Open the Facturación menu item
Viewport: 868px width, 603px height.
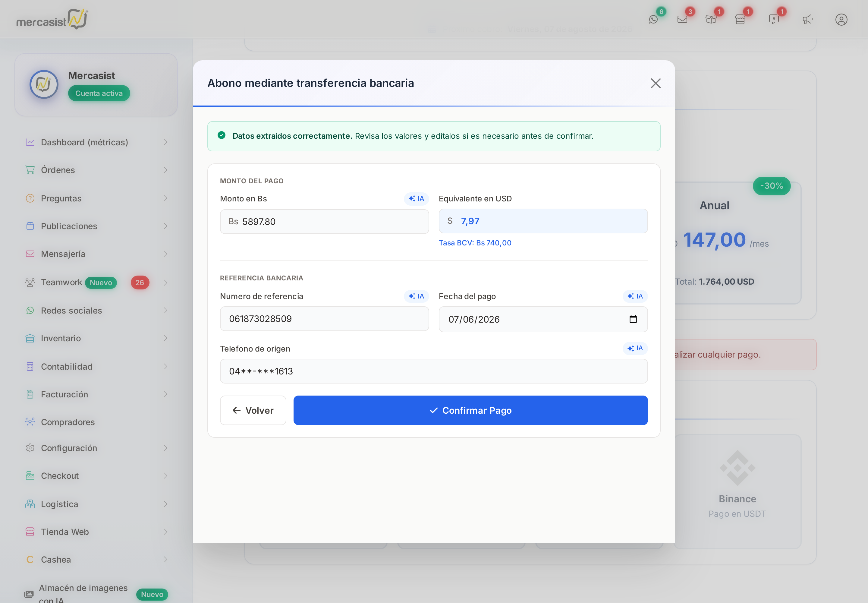[x=96, y=394]
